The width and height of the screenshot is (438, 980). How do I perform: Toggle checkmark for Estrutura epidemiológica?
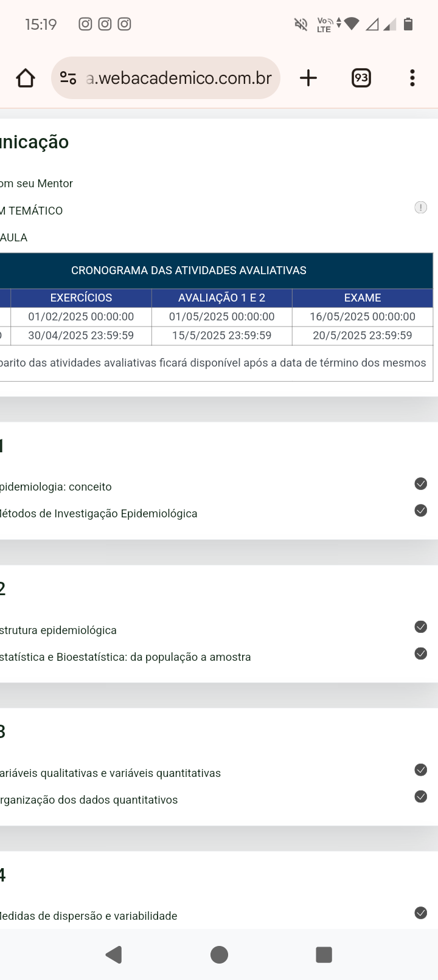(x=421, y=627)
